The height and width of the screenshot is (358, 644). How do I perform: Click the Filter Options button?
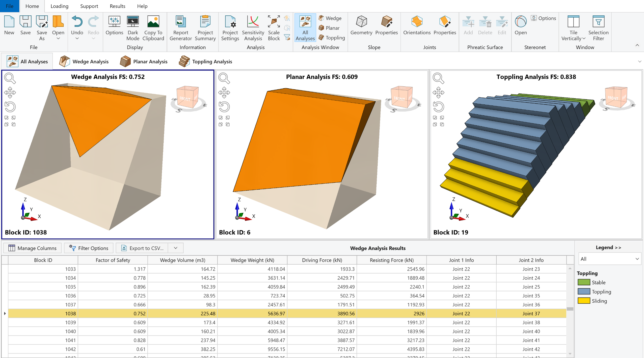89,248
